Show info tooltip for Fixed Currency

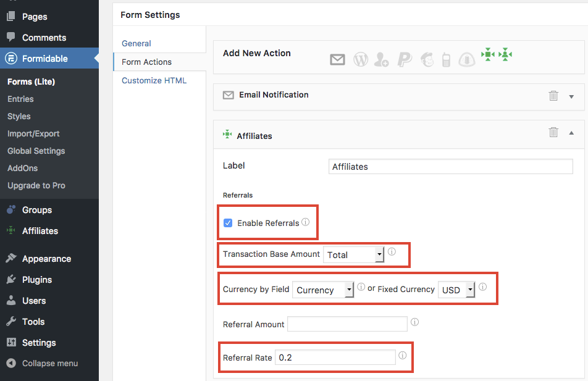coord(483,287)
